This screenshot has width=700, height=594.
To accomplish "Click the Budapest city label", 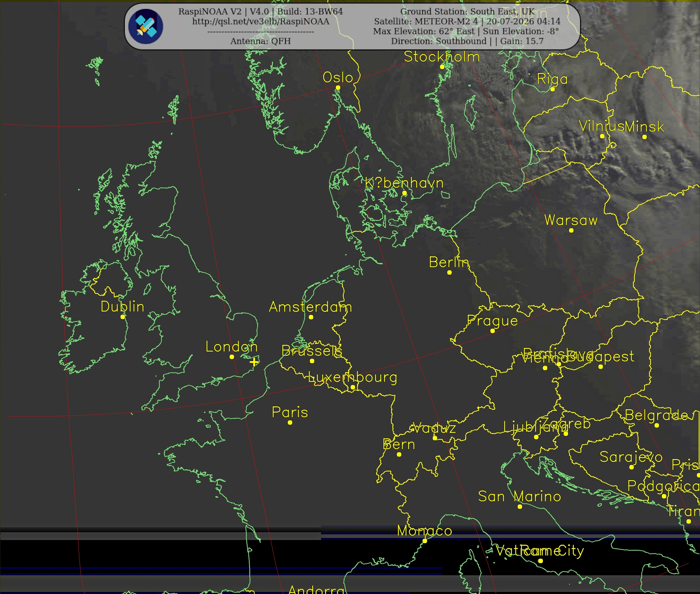I will [600, 357].
